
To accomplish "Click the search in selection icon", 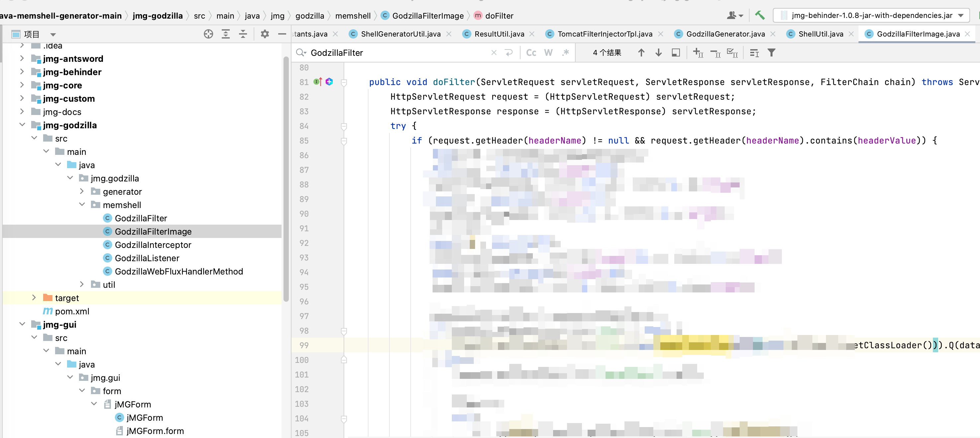I will point(676,53).
